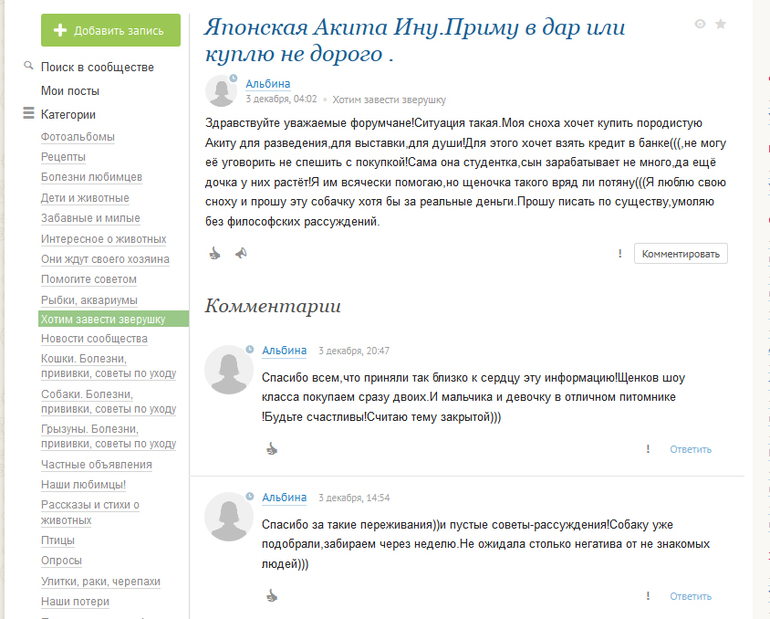Click the megaphone share icon under post
This screenshot has width=770, height=619.
[241, 254]
